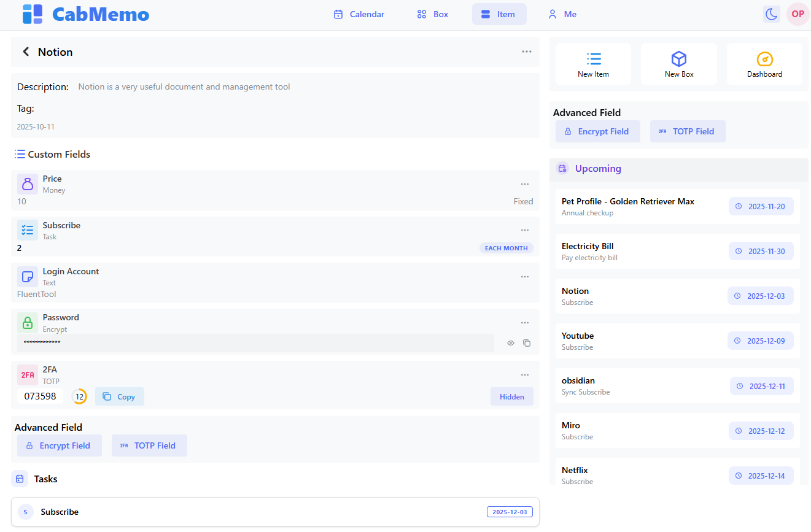Open the Me tab

pyautogui.click(x=562, y=14)
